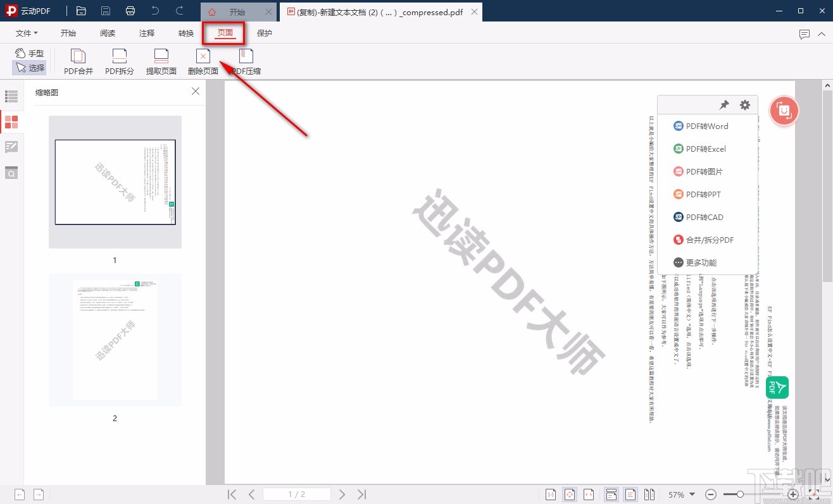Pin the floating conversion panel

coord(724,105)
